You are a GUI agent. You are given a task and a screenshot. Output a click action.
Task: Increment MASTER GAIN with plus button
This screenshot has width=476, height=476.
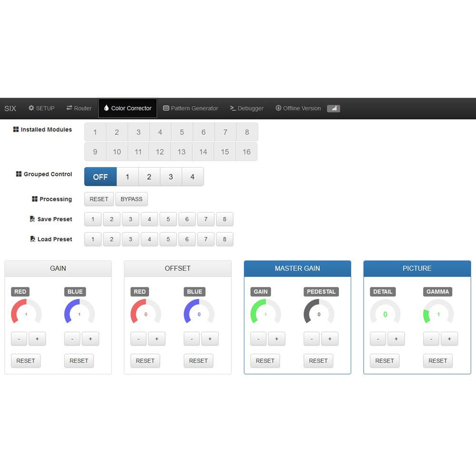coord(277,338)
